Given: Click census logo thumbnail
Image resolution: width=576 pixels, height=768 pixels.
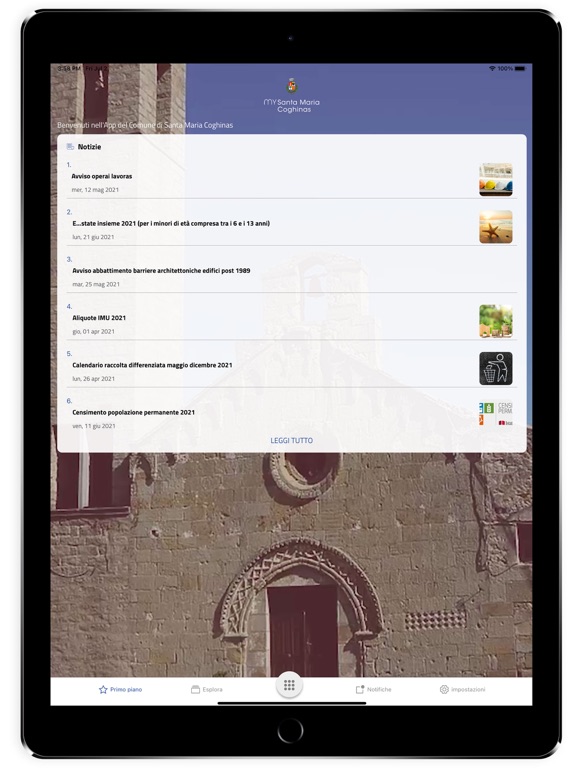Looking at the screenshot, I should pyautogui.click(x=496, y=414).
